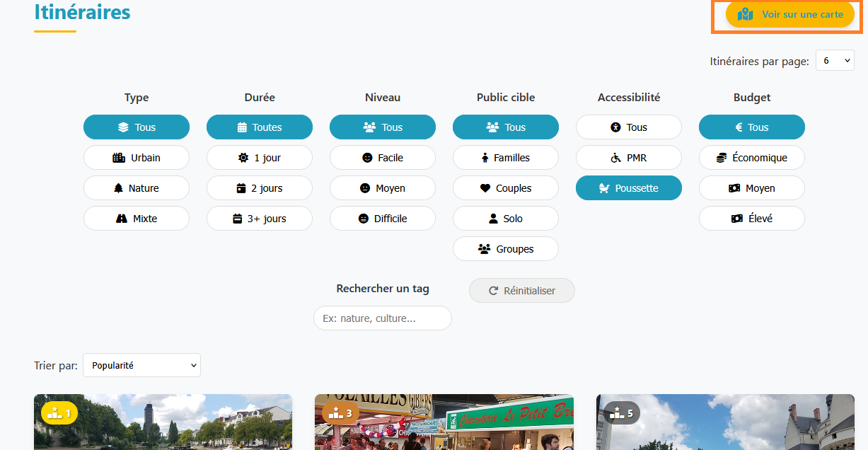Image resolution: width=868 pixels, height=450 pixels.
Task: Click the coins icon on Économique filter
Action: coord(722,158)
